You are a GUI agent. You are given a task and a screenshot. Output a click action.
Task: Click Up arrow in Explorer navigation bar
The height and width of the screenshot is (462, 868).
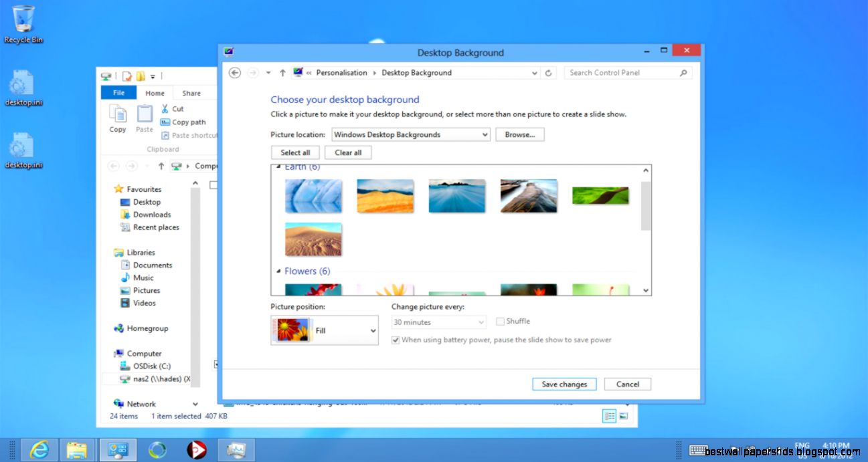pyautogui.click(x=161, y=166)
